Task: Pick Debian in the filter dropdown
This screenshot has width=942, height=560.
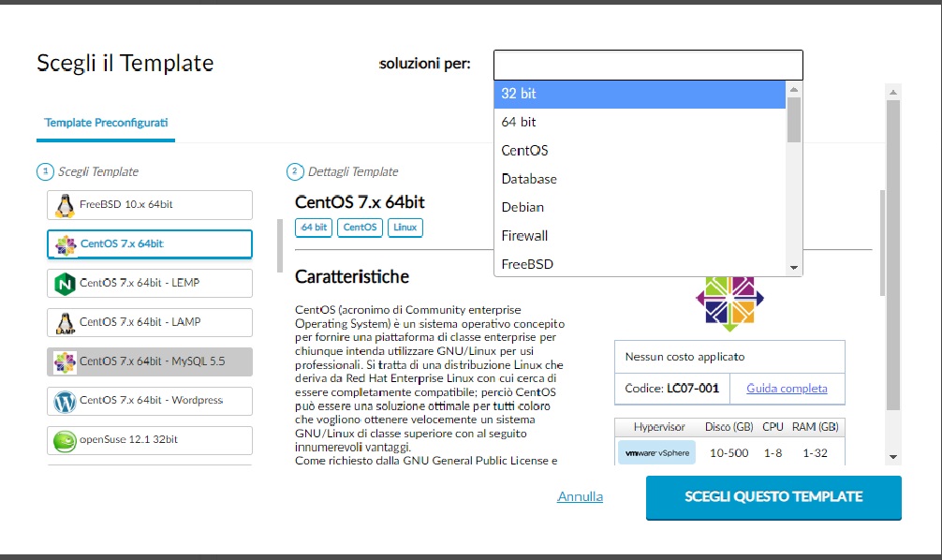Action: click(x=640, y=207)
